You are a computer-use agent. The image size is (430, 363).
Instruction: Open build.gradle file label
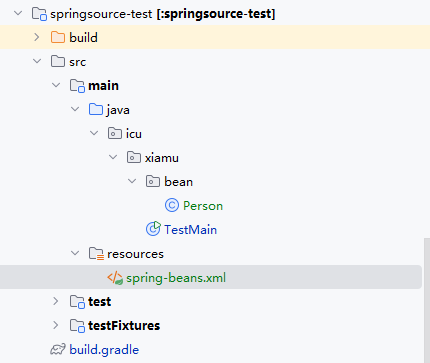click(x=104, y=350)
